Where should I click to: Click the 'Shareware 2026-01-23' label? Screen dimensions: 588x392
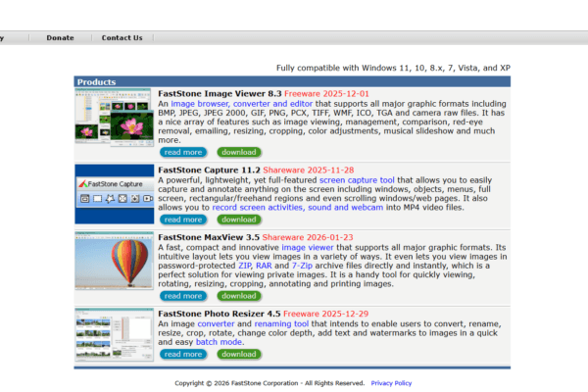308,237
